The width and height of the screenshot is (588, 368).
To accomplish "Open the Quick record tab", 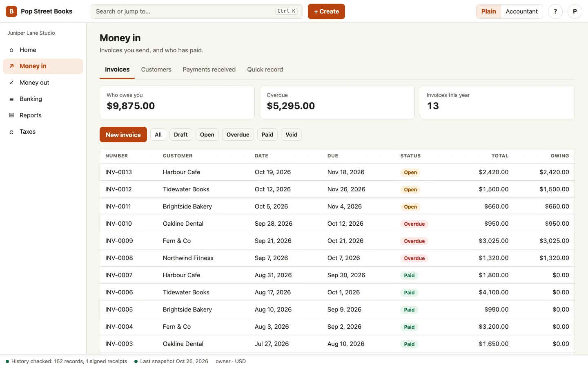I will coord(265,70).
